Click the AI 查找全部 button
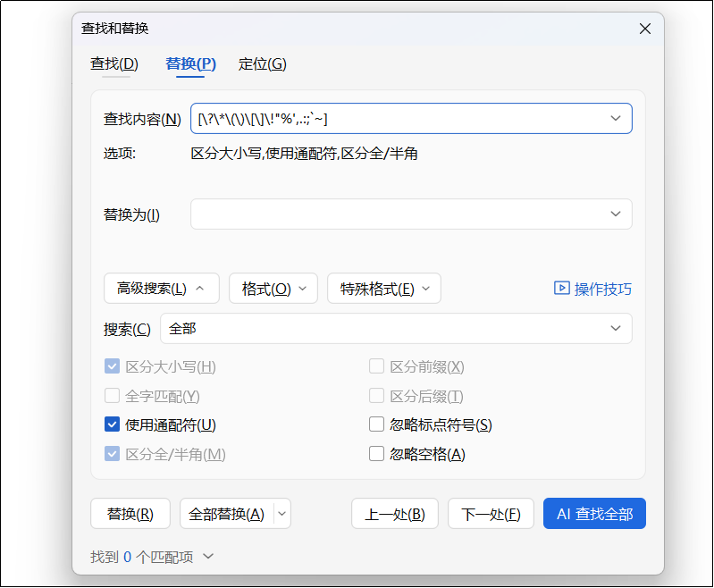 (x=594, y=514)
